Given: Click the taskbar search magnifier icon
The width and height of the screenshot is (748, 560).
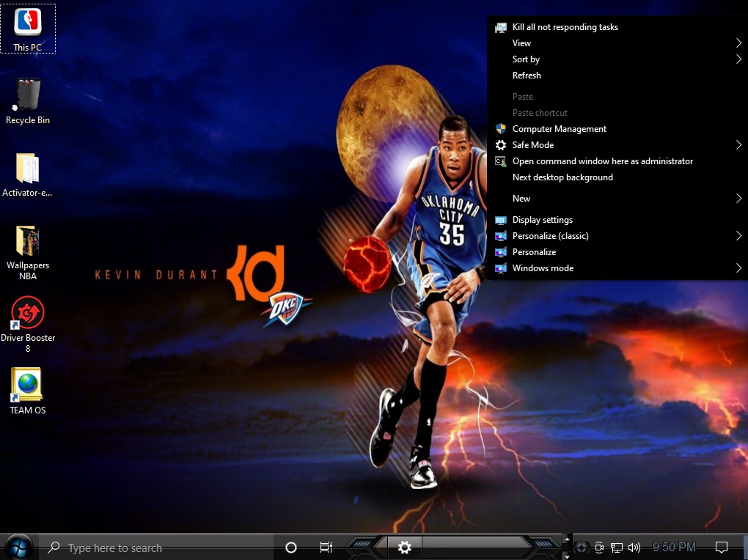Looking at the screenshot, I should click(x=54, y=547).
